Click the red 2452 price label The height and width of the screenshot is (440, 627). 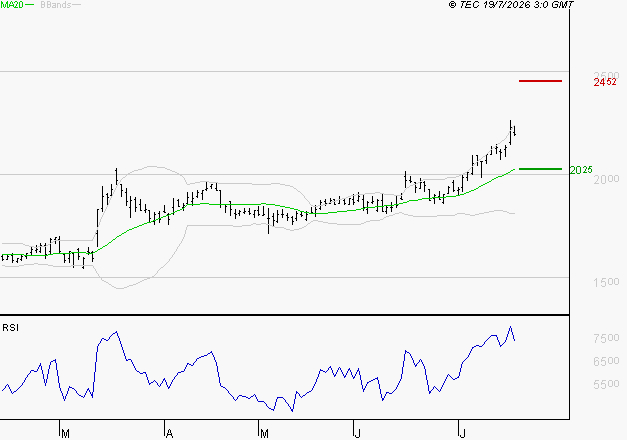(x=605, y=82)
